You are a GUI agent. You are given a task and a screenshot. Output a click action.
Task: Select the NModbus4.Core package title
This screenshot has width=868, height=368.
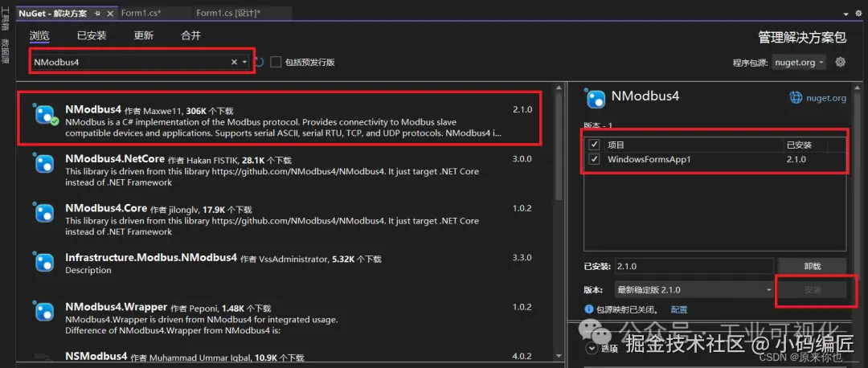tap(106, 208)
